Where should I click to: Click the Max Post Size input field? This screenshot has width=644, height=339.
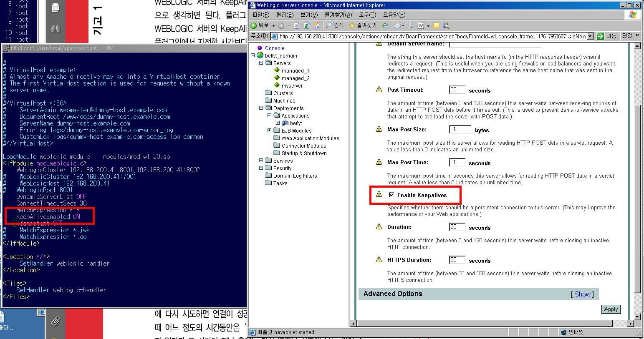tap(460, 129)
